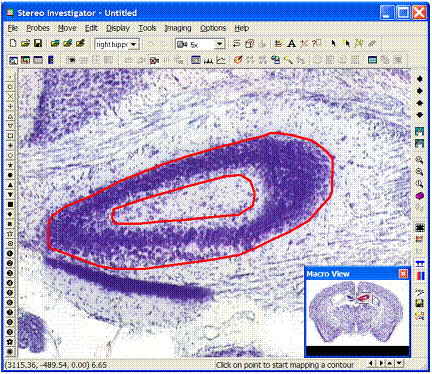Viewport: 432px width, 374px height.
Task: Select the plus sign marker
Action: (x=10, y=106)
